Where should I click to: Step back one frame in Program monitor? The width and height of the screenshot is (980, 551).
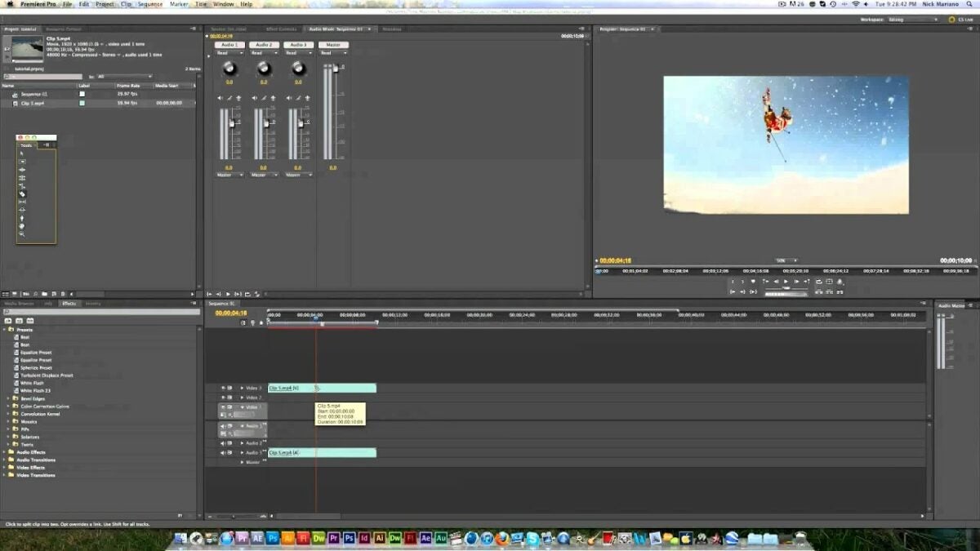(x=776, y=282)
